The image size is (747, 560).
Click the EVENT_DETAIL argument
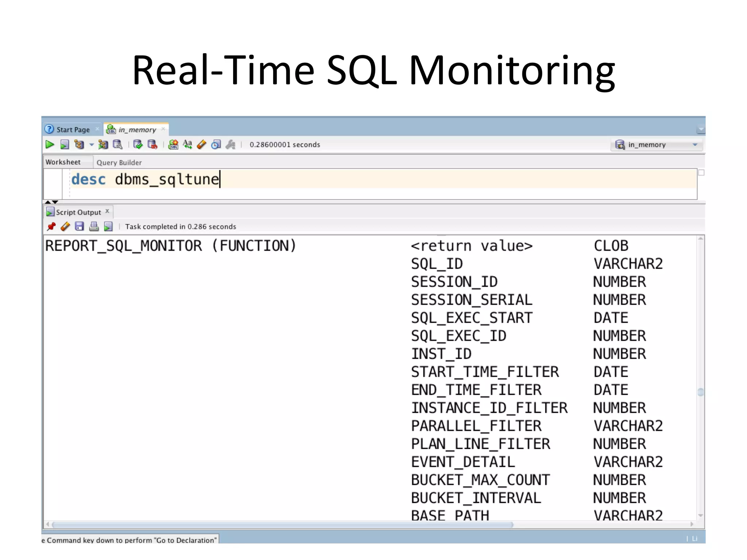pyautogui.click(x=463, y=462)
